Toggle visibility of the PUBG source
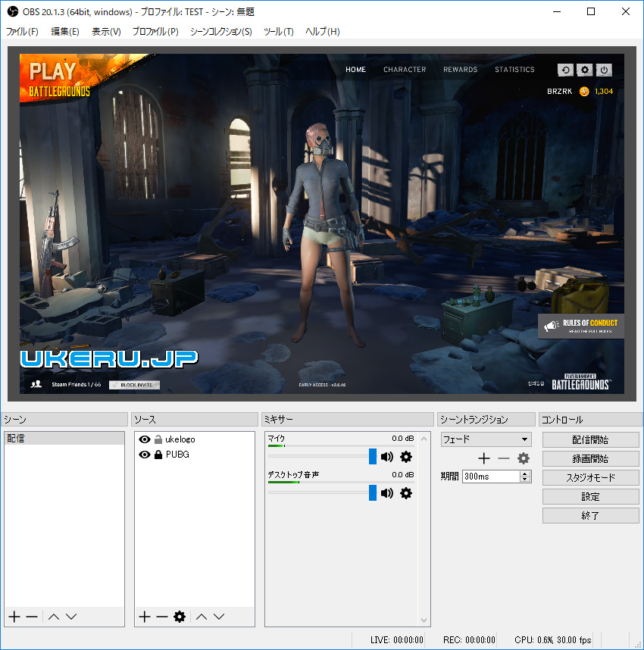Screen dimensions: 644x650 [145, 455]
